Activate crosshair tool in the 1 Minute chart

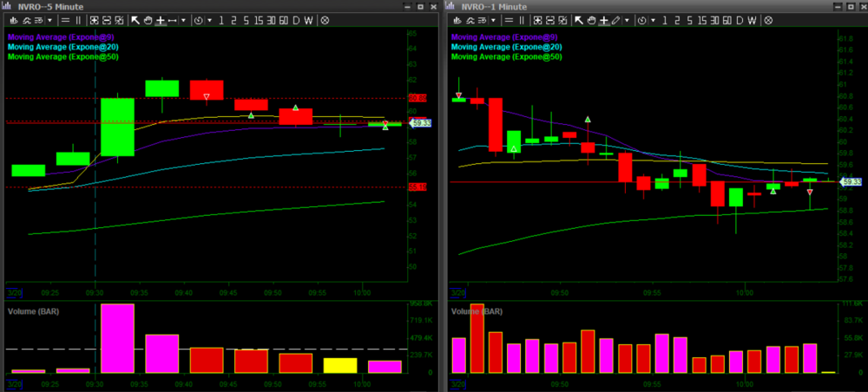click(x=603, y=19)
